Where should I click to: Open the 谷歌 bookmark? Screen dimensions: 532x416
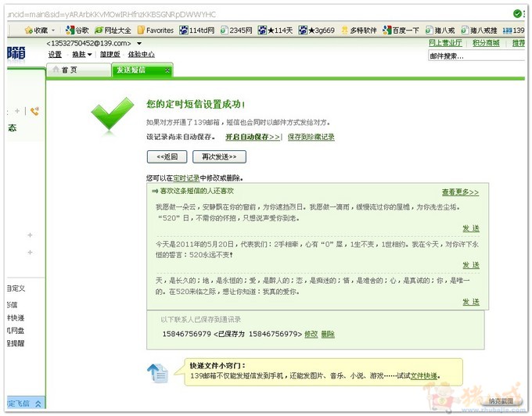(x=77, y=30)
